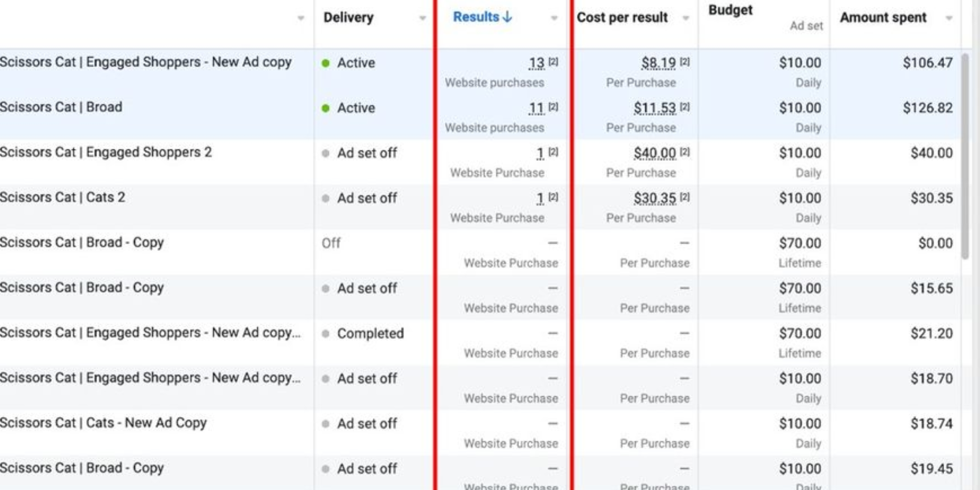
Task: Open Results column dropdown arrow
Action: (x=554, y=18)
